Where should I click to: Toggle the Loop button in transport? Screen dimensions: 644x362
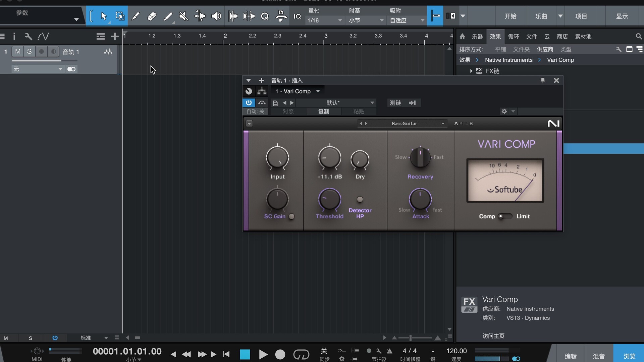(301, 354)
